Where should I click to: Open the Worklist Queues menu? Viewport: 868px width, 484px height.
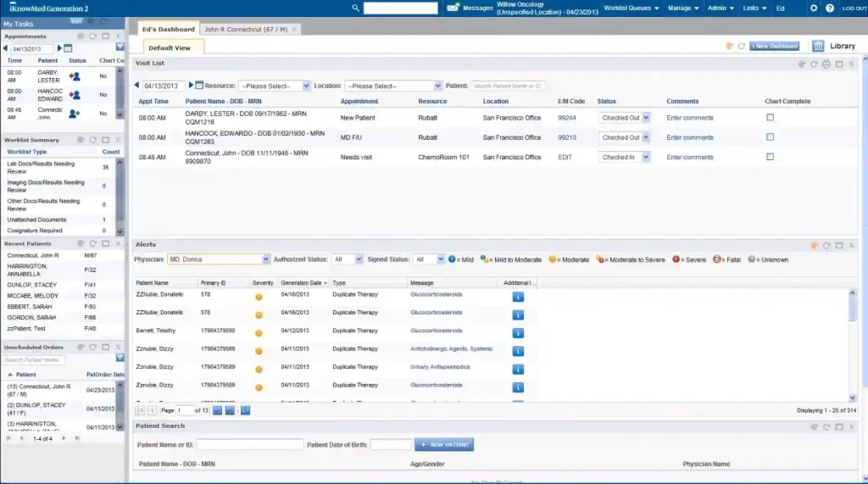[631, 8]
